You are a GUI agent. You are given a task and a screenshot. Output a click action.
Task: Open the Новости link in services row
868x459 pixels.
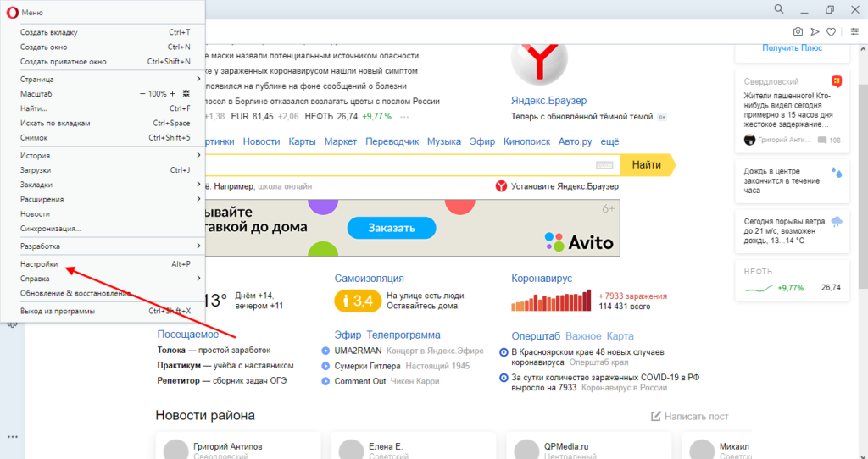[261, 141]
